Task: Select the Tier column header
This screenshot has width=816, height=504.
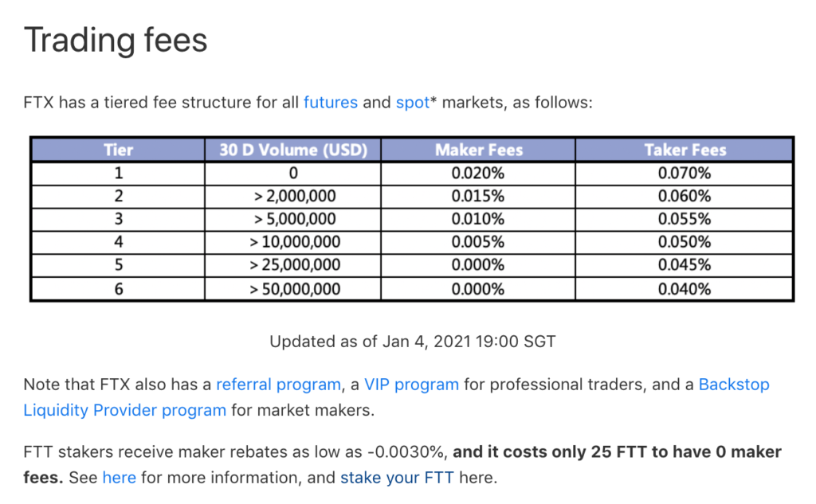Action: pyautogui.click(x=118, y=150)
